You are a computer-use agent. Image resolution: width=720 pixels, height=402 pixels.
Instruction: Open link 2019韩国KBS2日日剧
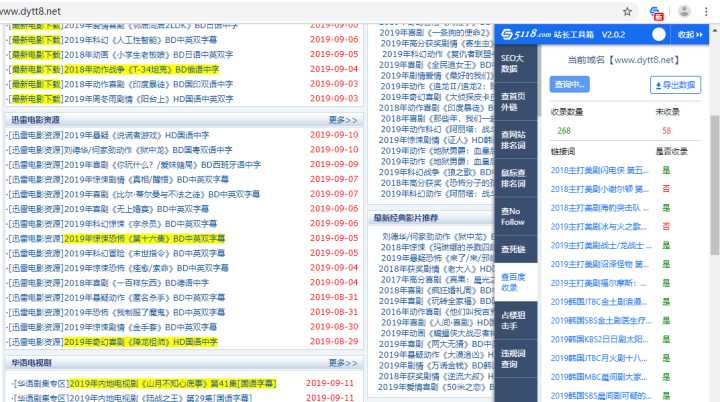click(599, 340)
